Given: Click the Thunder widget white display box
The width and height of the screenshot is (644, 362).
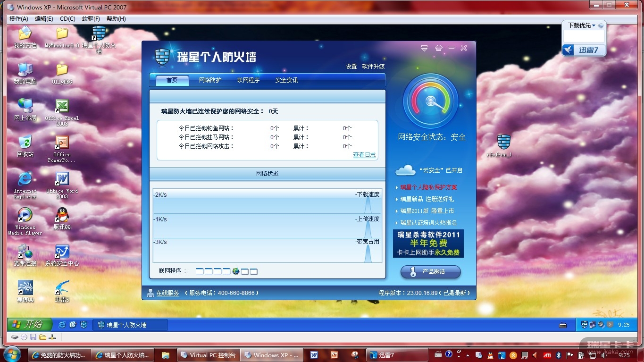Looking at the screenshot, I should click(584, 36).
